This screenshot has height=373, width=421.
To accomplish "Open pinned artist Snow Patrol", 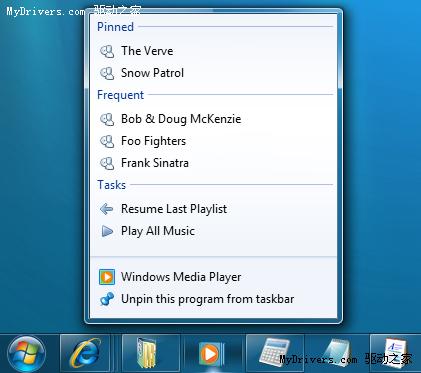I will point(213,73).
